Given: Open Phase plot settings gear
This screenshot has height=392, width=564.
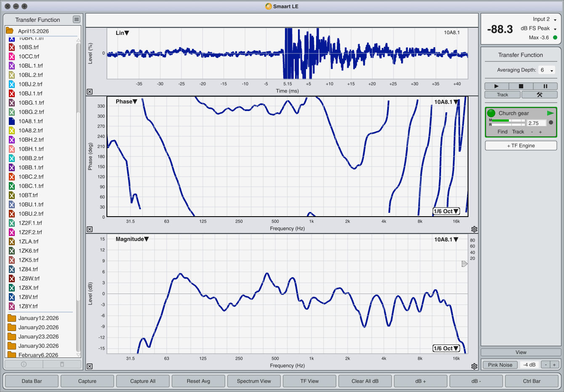Looking at the screenshot, I should point(474,229).
